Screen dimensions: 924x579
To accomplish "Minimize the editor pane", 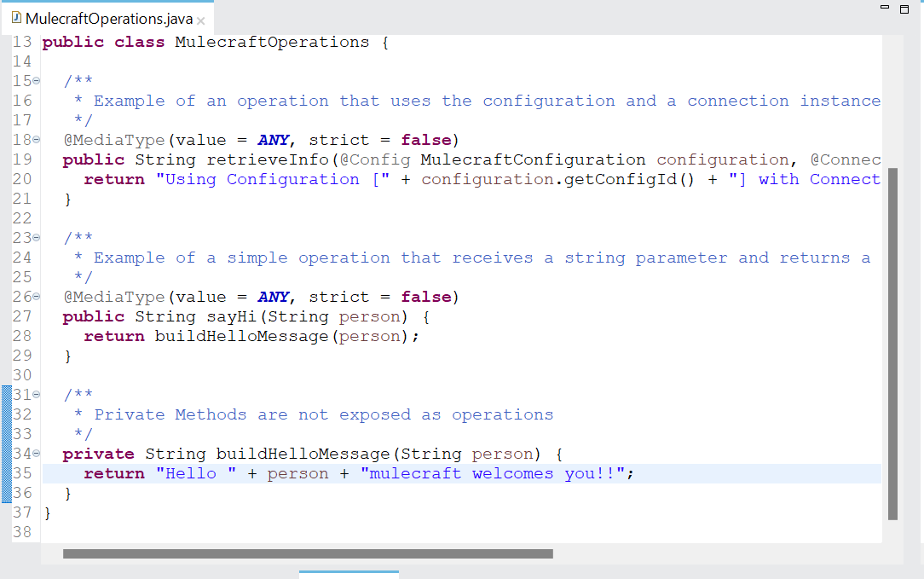I will [886, 8].
